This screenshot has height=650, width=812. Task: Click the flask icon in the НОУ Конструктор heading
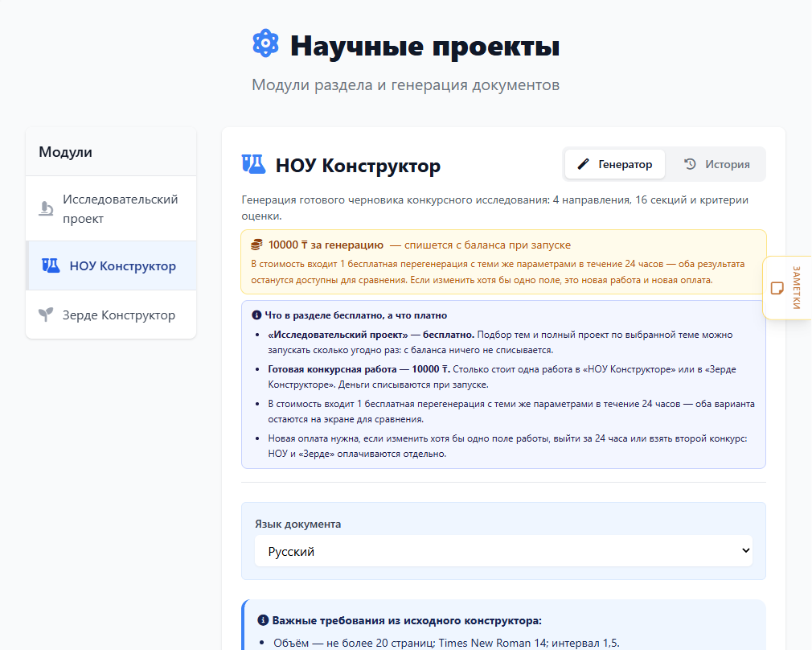coord(254,164)
